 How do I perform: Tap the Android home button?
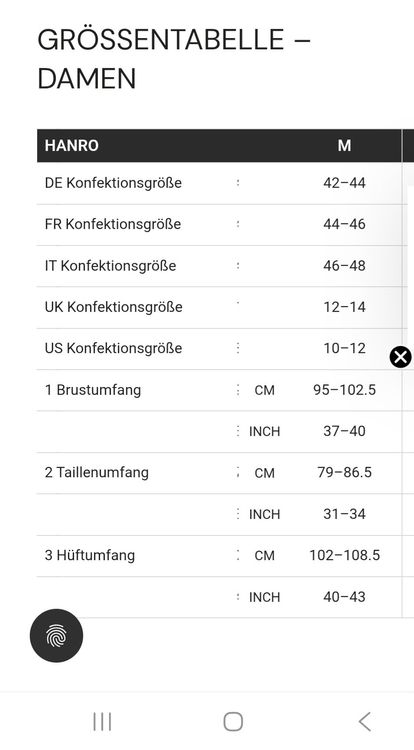coord(233,721)
